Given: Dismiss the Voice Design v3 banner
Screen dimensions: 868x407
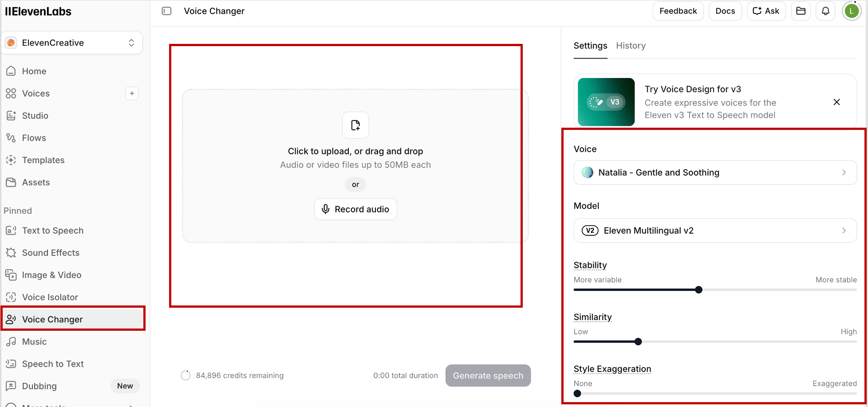Looking at the screenshot, I should pyautogui.click(x=836, y=102).
